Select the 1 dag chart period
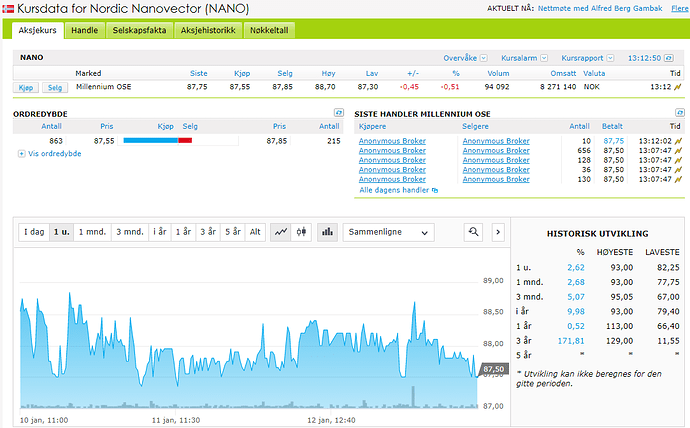 pos(34,232)
